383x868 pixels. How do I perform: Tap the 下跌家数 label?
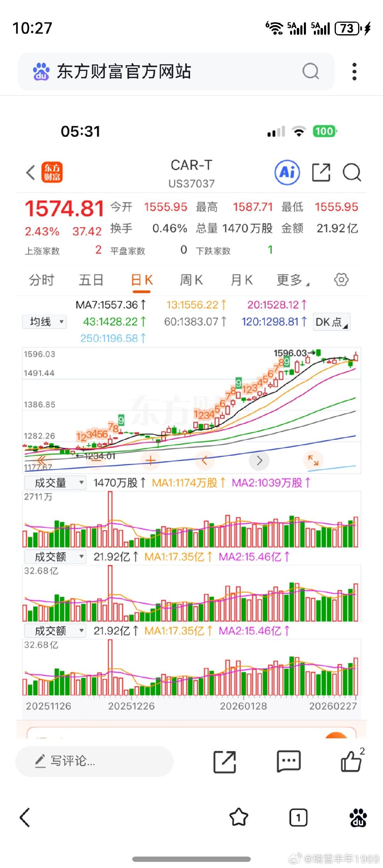pos(213,251)
